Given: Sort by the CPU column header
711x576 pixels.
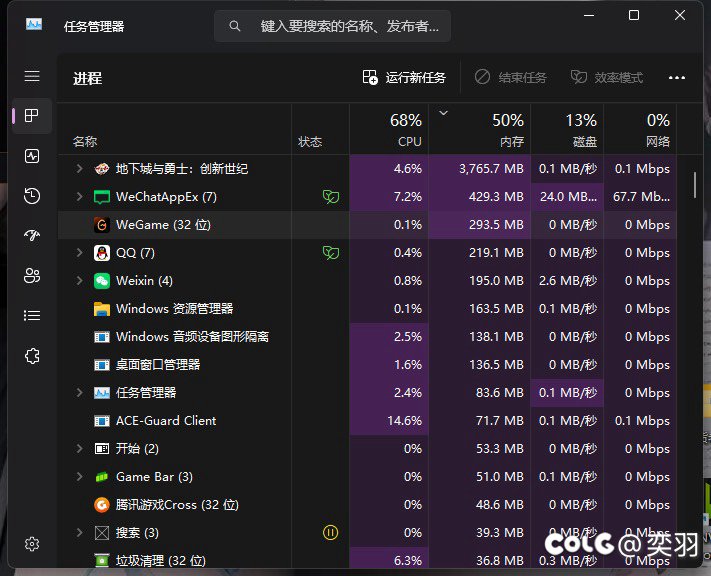Looking at the screenshot, I should tap(389, 130).
